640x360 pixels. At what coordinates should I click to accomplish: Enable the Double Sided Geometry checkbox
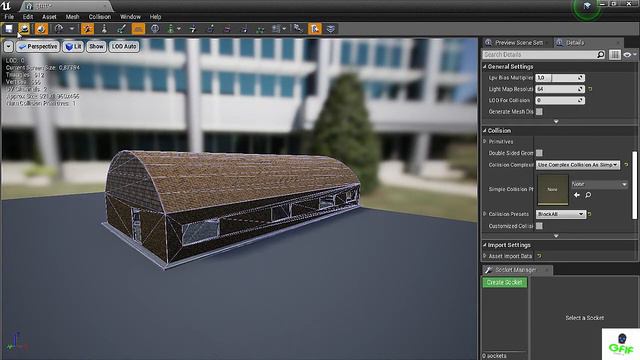(x=539, y=153)
